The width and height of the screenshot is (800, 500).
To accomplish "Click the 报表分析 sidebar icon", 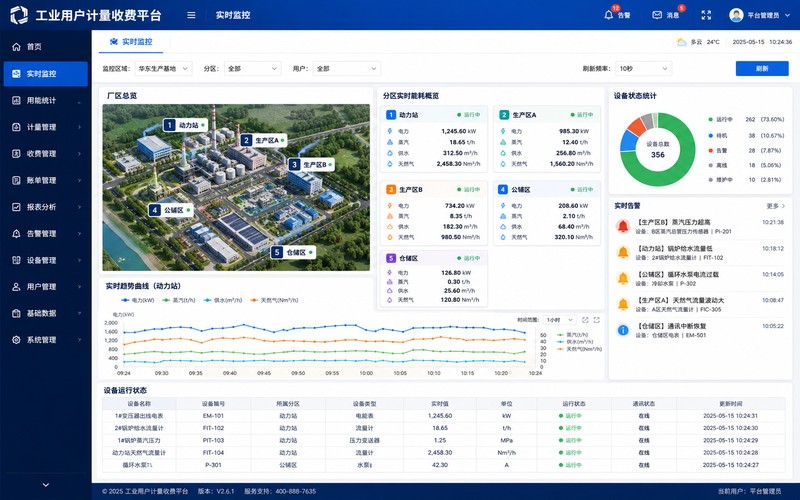I will point(16,207).
